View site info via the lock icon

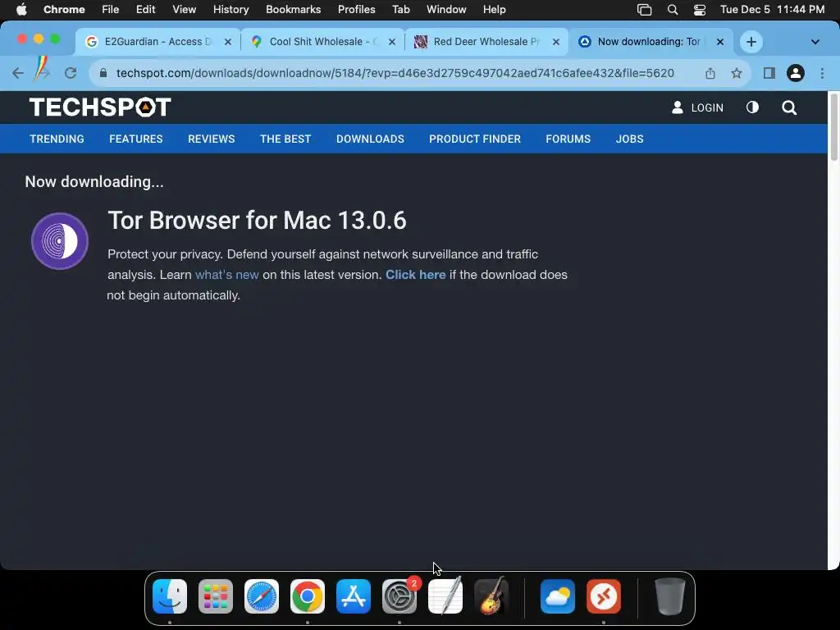coord(103,73)
